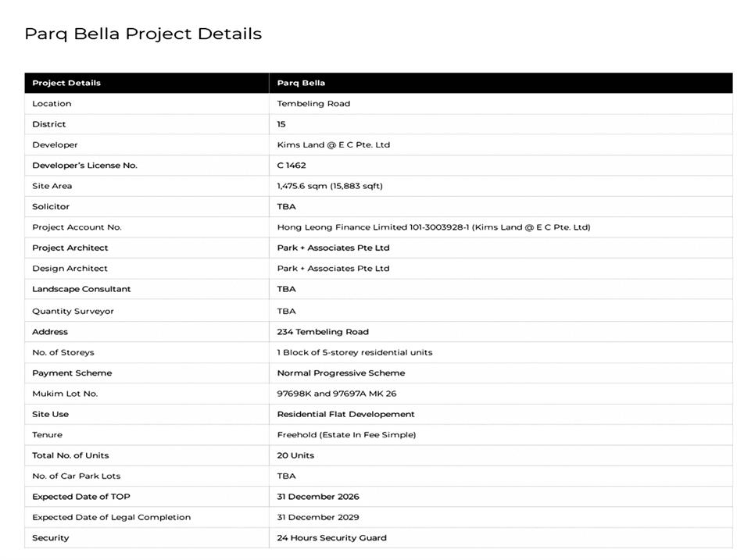Select the Tembeling Road location value

(x=313, y=103)
